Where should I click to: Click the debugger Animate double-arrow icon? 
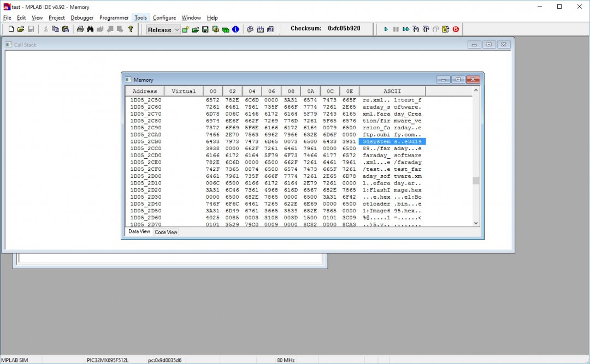click(406, 29)
